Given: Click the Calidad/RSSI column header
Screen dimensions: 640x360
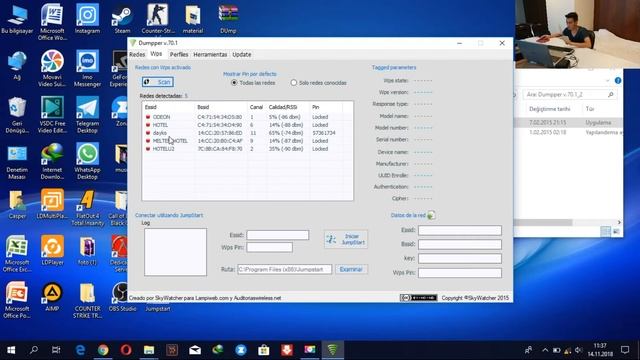Looking at the screenshot, I should (288, 107).
